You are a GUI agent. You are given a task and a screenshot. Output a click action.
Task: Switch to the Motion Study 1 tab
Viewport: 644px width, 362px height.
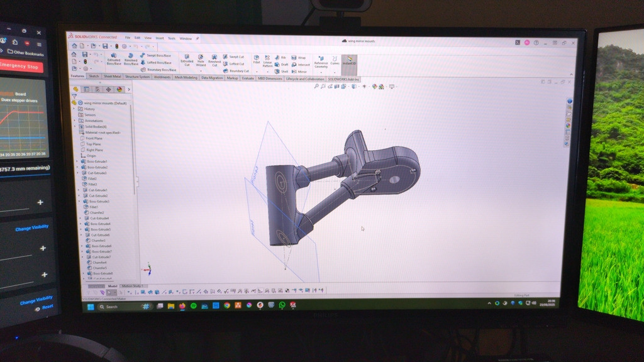point(133,285)
